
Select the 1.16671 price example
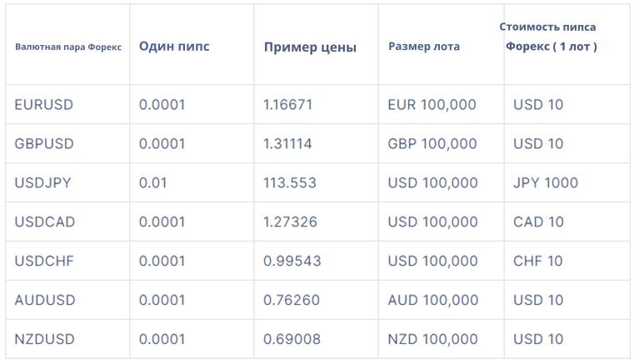point(288,105)
